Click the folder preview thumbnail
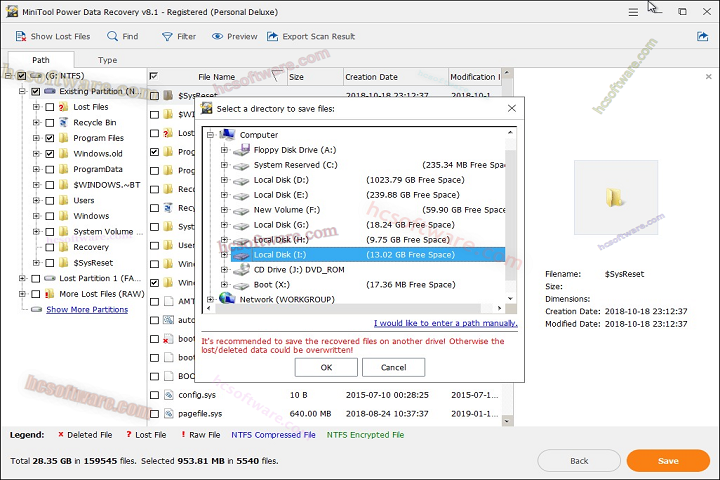This screenshot has height=480, width=720. (x=616, y=198)
